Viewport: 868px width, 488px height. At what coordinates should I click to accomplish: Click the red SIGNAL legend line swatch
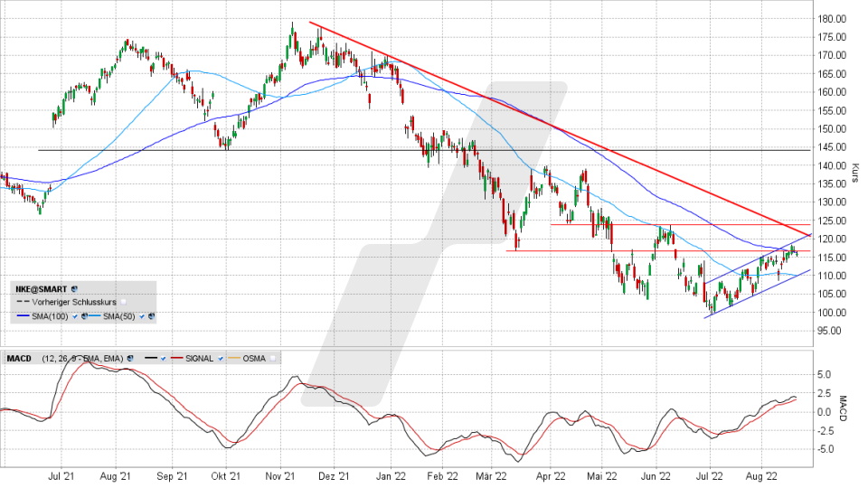pyautogui.click(x=176, y=358)
